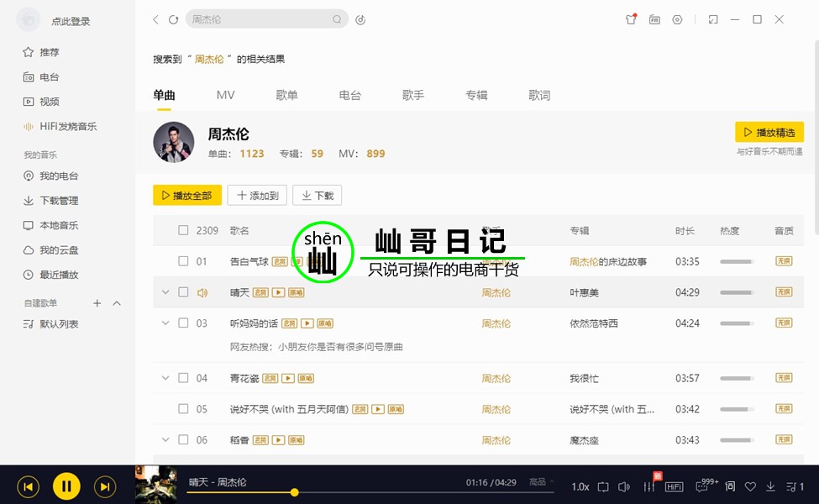Open 下载管理 in the sidebar
The width and height of the screenshot is (819, 504).
(x=50, y=201)
